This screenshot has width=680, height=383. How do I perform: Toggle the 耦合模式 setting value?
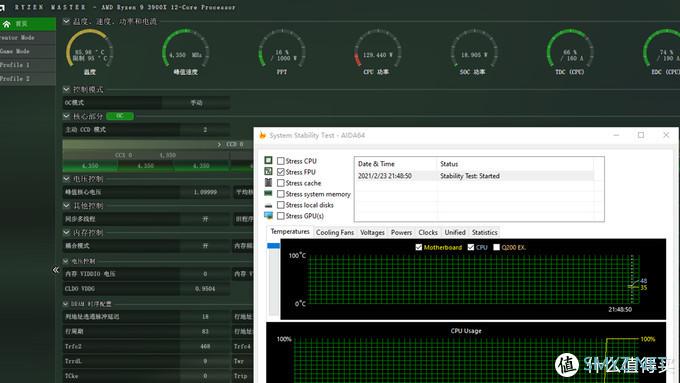(x=205, y=246)
